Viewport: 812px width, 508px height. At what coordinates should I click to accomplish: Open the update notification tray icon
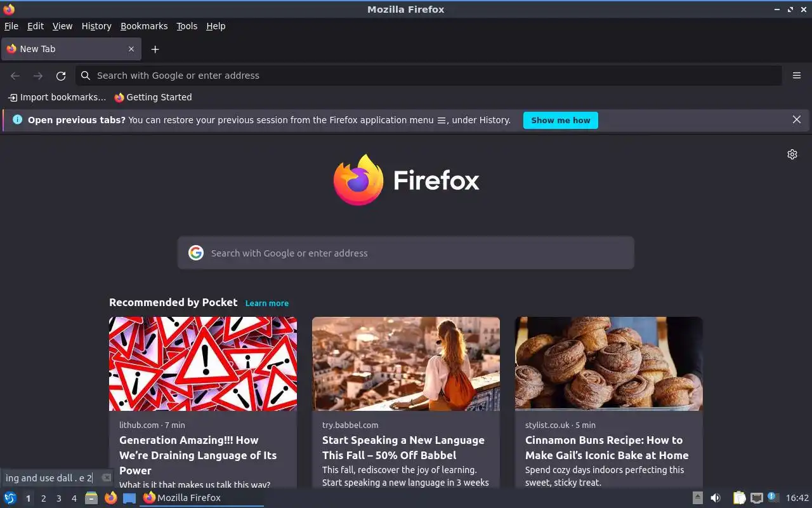click(x=773, y=497)
